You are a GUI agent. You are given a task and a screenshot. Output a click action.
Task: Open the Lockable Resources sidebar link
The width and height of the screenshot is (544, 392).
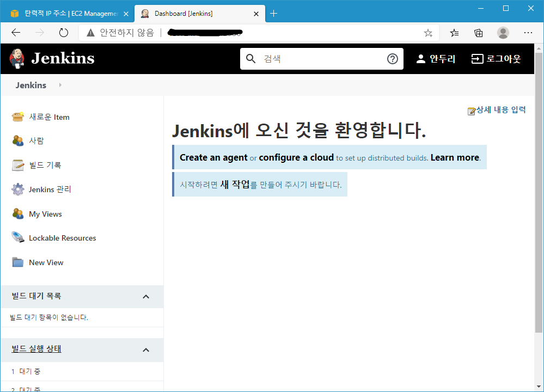tap(63, 238)
